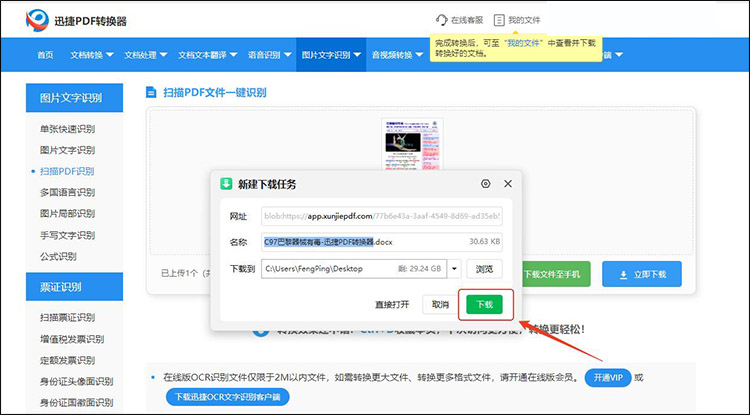Image resolution: width=750 pixels, height=415 pixels.
Task: Click the 网址 URL field in dialog
Action: point(382,216)
